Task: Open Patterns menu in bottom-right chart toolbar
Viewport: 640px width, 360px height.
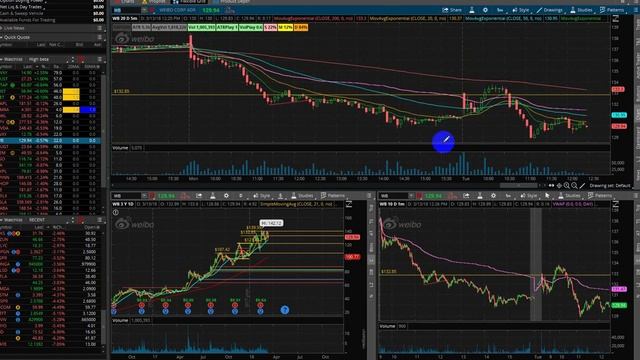Action: pos(600,196)
